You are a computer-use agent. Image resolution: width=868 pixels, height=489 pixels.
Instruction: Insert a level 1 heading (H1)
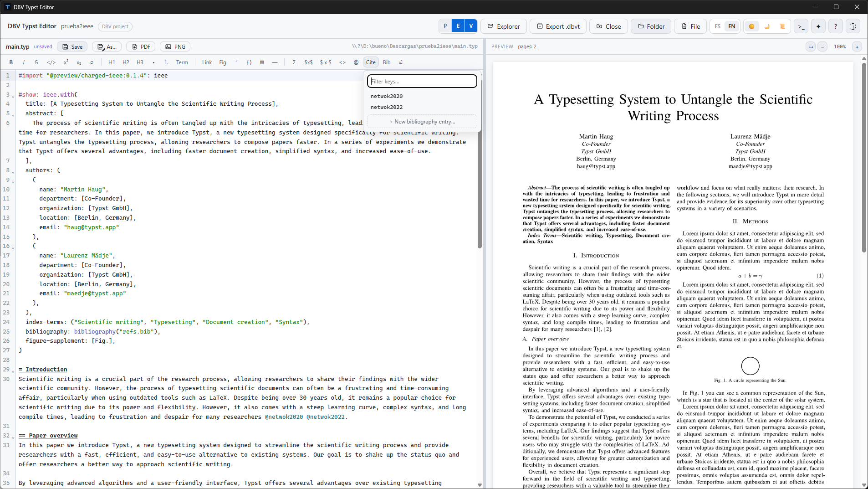tap(112, 62)
